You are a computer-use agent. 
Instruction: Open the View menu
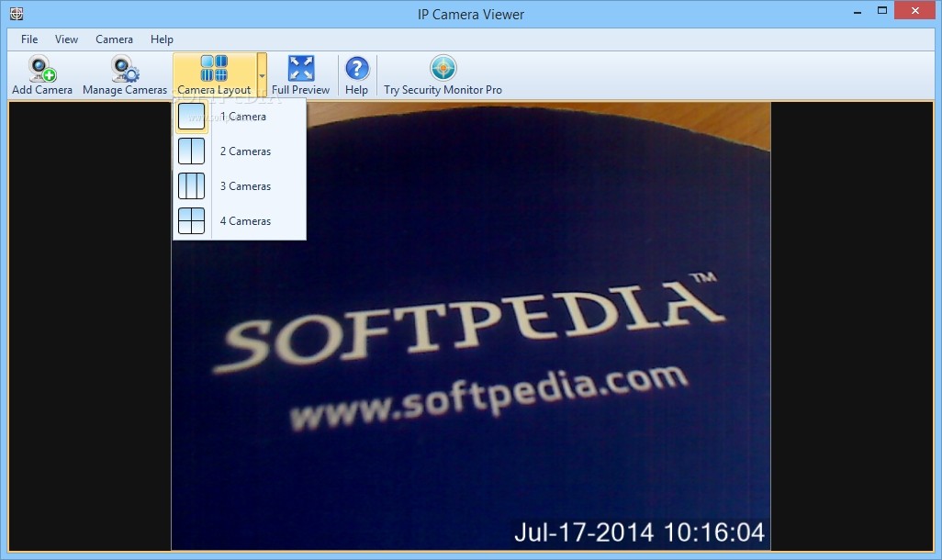pos(66,39)
